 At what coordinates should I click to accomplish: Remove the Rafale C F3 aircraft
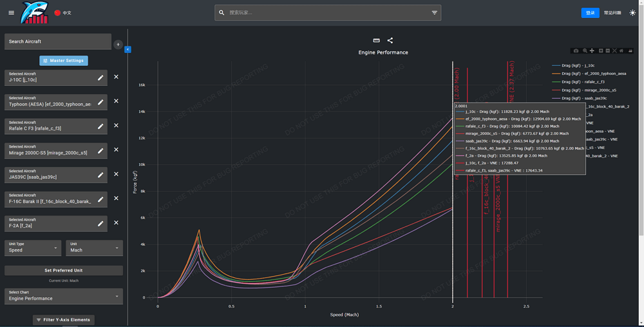(117, 125)
